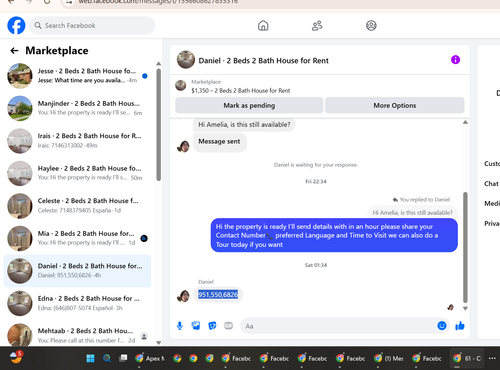
Task: Click chat scrollbar up arrow
Action: point(465,122)
